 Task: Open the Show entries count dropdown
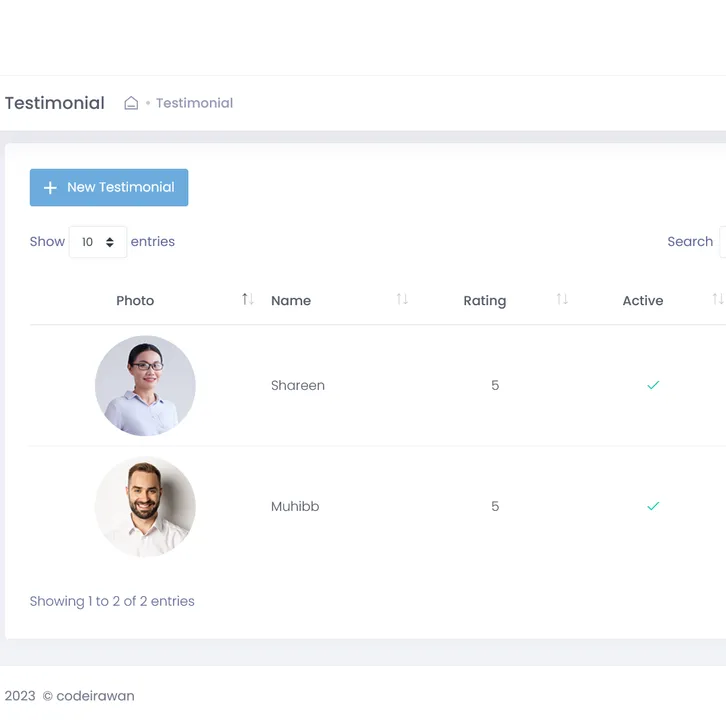(x=98, y=242)
